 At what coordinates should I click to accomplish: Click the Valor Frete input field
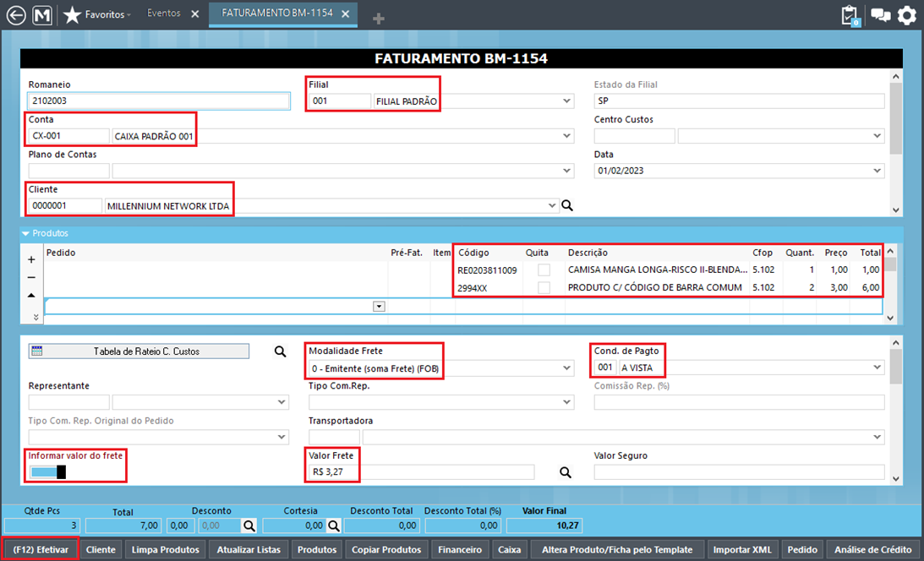421,472
